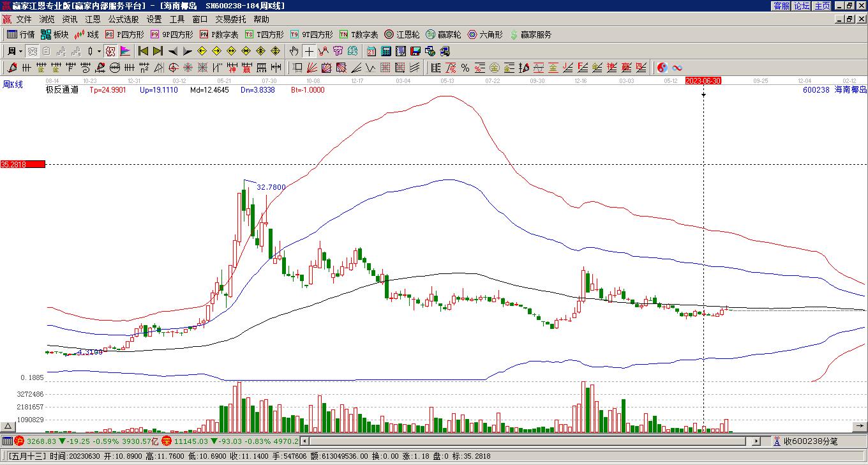Select the hand pan tool

click(294, 51)
